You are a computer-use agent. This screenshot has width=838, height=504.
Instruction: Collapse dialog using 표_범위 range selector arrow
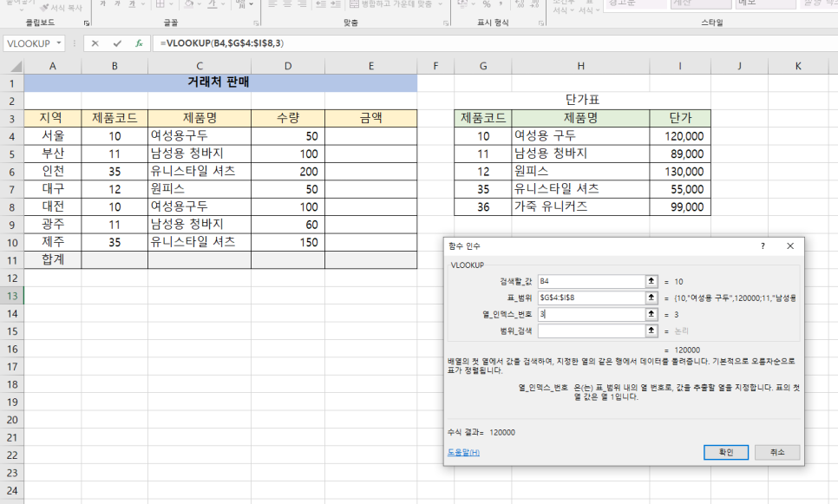[x=651, y=298]
